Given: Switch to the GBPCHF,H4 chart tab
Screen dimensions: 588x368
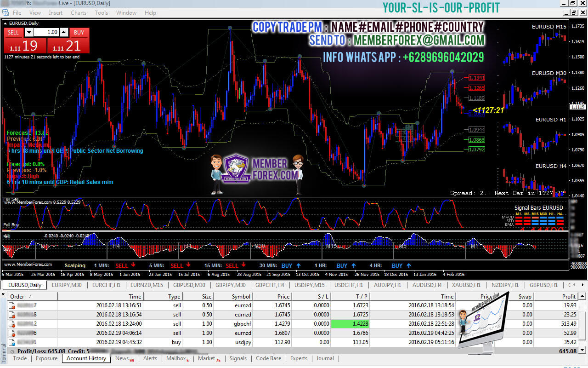Looking at the screenshot, I should tap(271, 285).
